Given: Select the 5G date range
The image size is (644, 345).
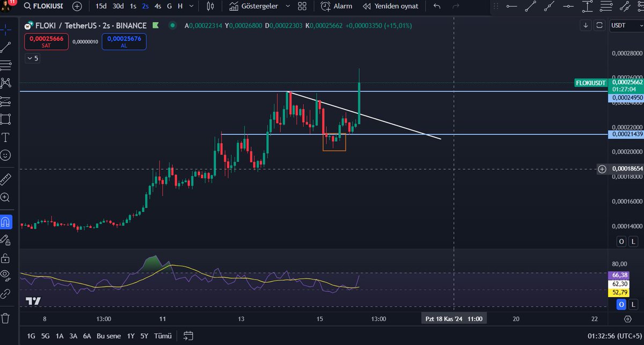Looking at the screenshot, I should (46, 336).
